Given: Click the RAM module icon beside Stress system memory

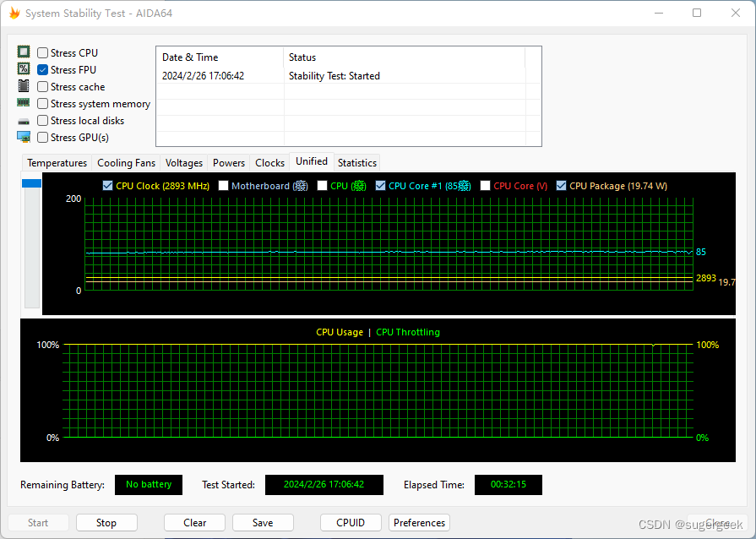Looking at the screenshot, I should tap(23, 102).
